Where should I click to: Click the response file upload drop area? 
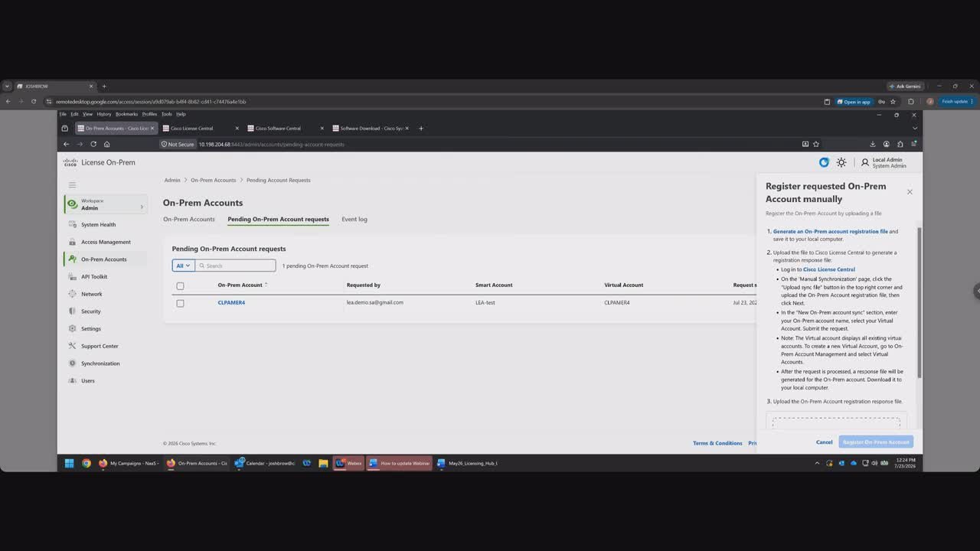click(836, 423)
